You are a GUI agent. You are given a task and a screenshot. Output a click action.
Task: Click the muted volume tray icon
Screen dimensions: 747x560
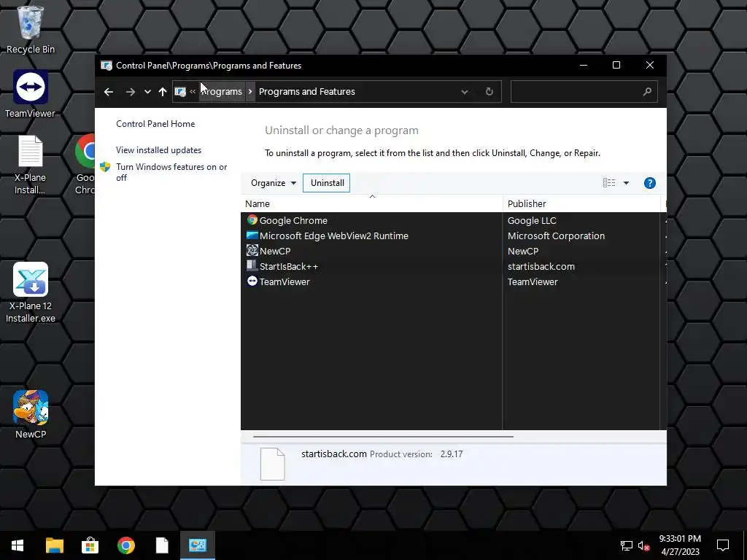644,545
